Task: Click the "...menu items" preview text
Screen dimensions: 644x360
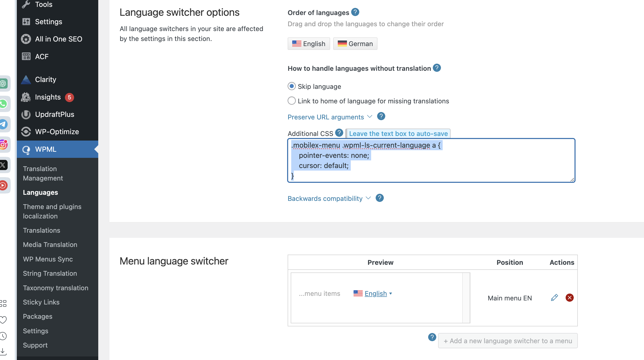Action: click(x=319, y=294)
